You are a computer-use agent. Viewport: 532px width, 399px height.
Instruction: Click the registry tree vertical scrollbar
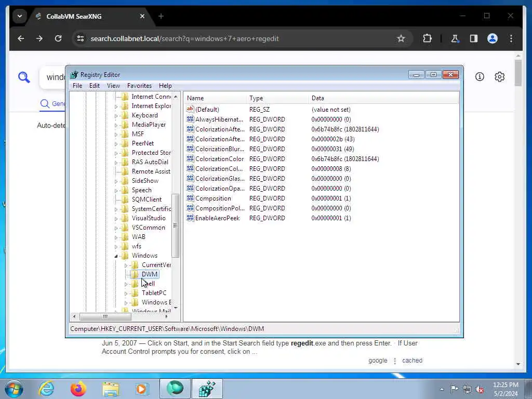click(x=176, y=225)
